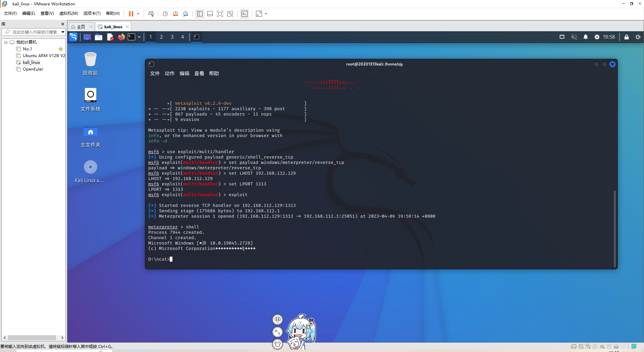Open the library search filter dropdown
The image size is (644, 352).
pos(63,32)
